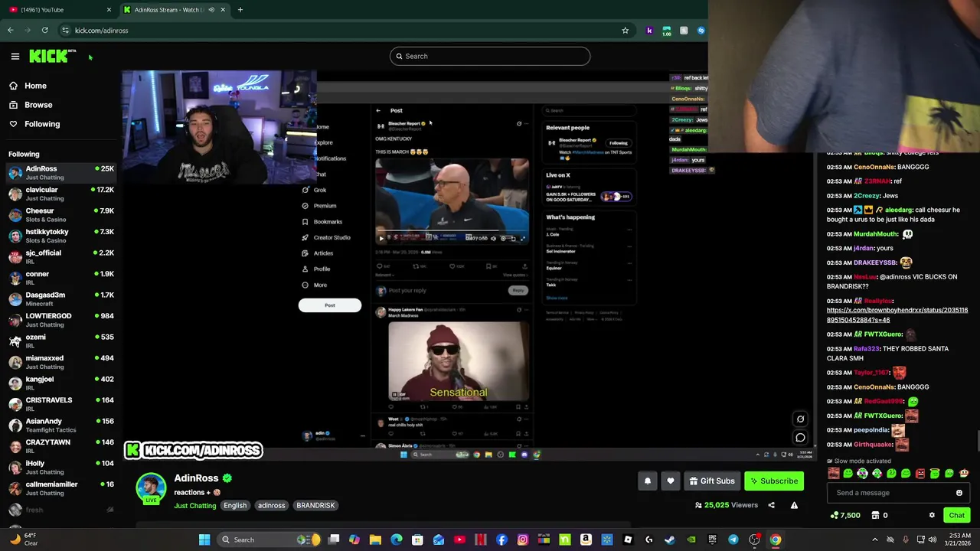Open Kick browser extension icon
This screenshot has height=551, width=980.
click(x=649, y=31)
